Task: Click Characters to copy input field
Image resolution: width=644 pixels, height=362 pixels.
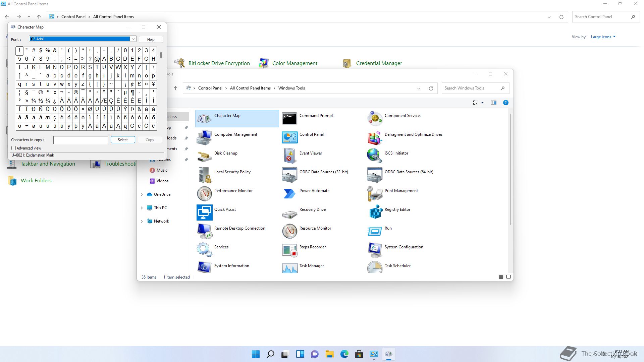Action: [x=80, y=140]
